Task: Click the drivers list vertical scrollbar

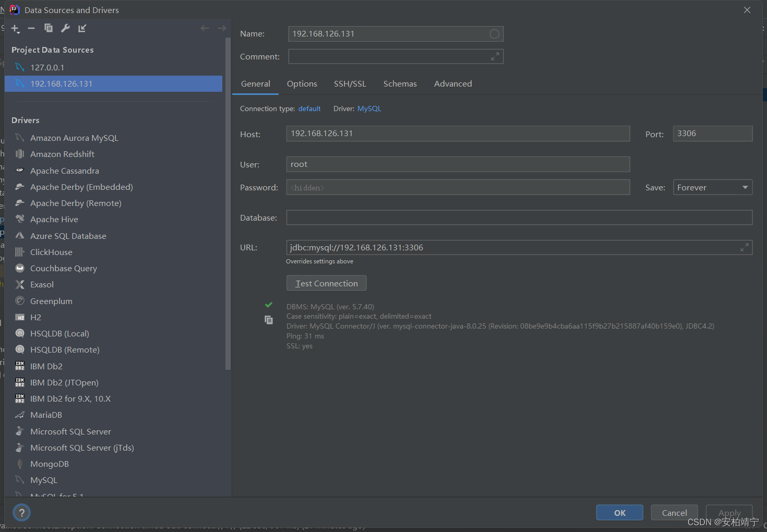Action: 227,203
